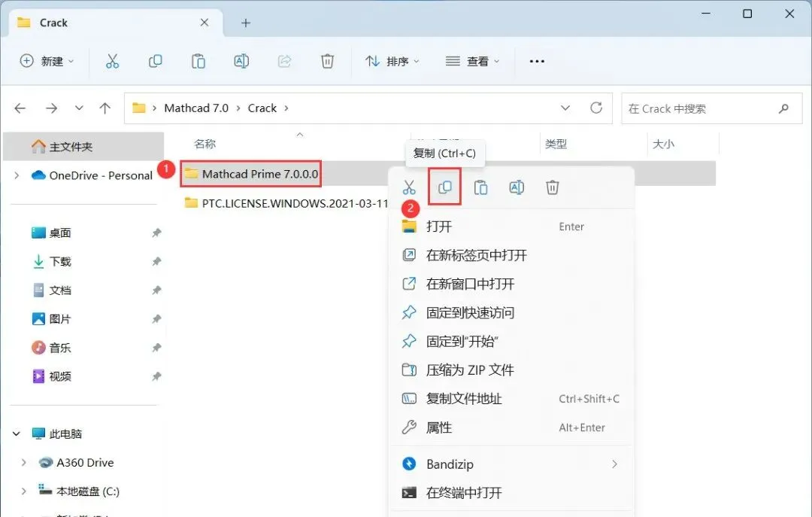Click the Delete icon in the context menu

tap(553, 187)
